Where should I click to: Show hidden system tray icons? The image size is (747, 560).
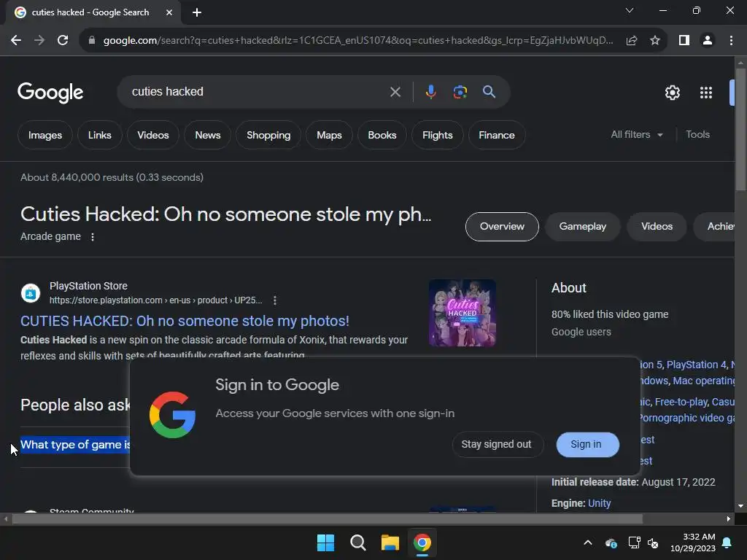588,542
